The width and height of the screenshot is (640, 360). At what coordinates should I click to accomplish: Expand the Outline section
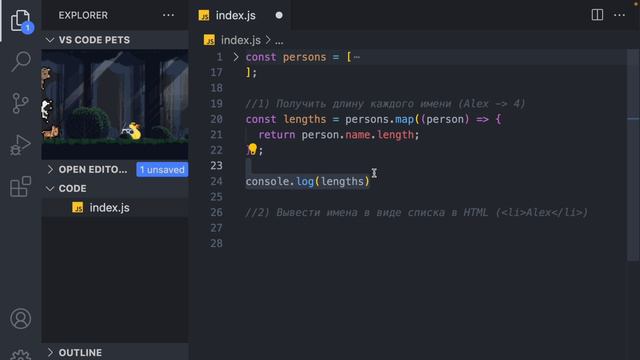click(x=50, y=352)
